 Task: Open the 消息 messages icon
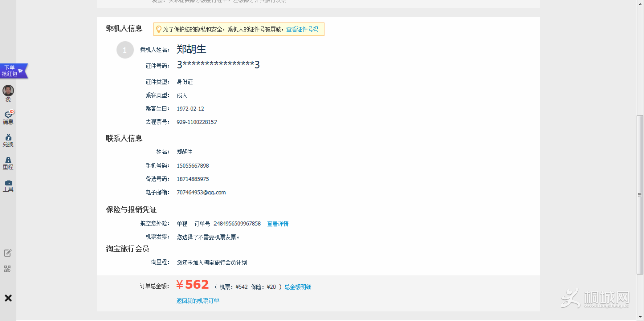coord(8,115)
